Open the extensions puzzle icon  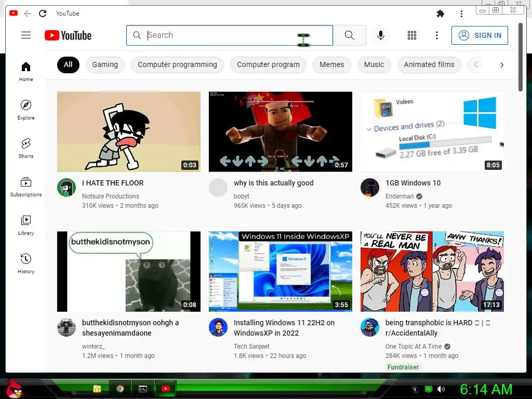tap(441, 14)
